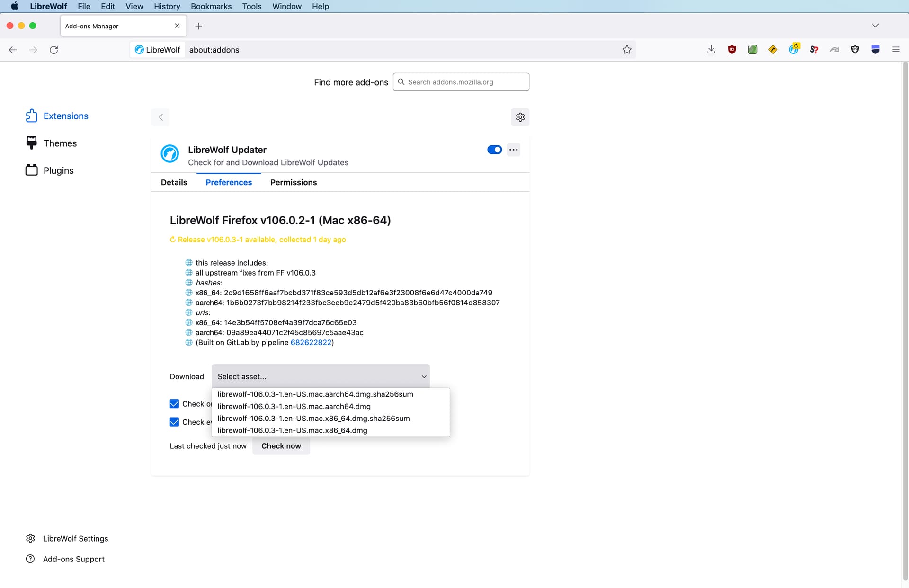Open the Tools menu
Viewport: 909px width, 588px height.
pos(252,6)
